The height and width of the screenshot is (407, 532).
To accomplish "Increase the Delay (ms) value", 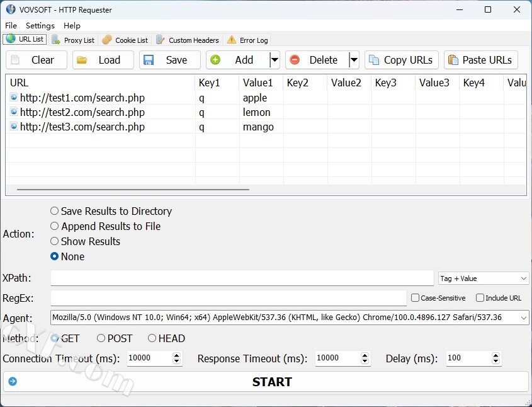I will 495,355.
